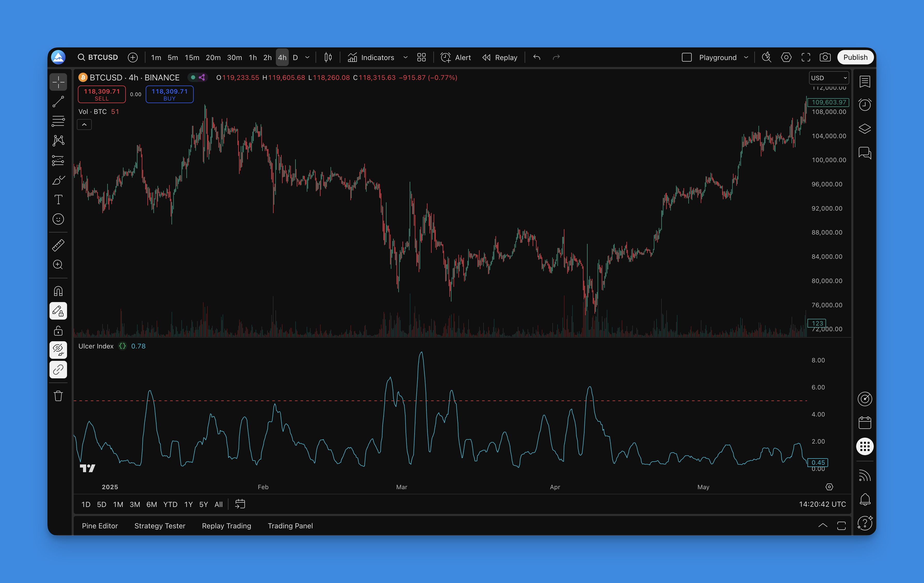Toggle the drawings sync link
The height and width of the screenshot is (583, 924).
coord(58,370)
